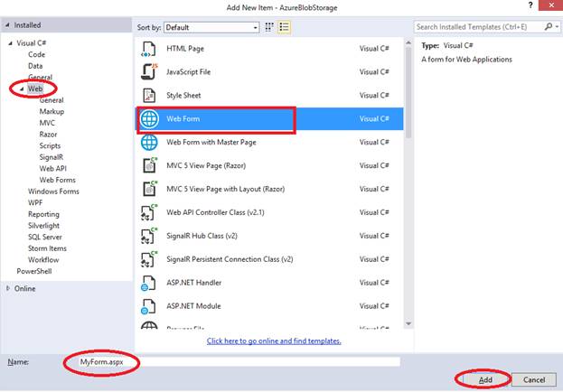The image size is (563, 392).
Task: Select the JavaScript File template icon
Action: [148, 71]
